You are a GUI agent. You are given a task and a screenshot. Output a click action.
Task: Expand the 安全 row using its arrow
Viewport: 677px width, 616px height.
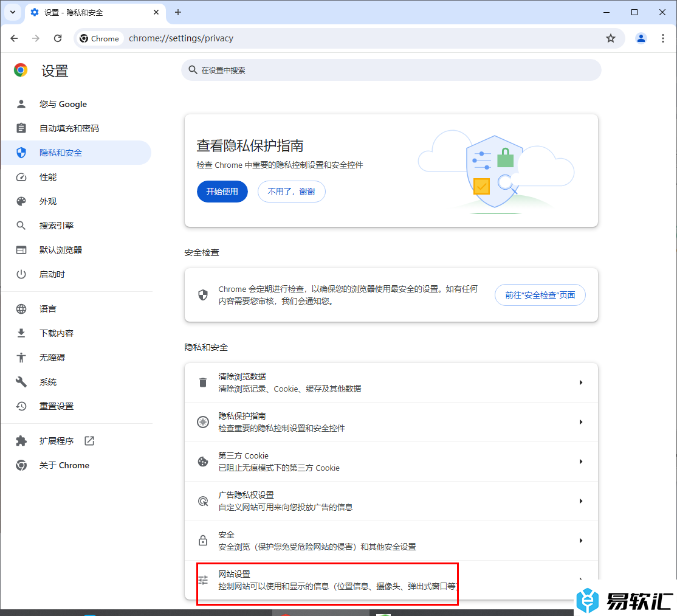[581, 541]
